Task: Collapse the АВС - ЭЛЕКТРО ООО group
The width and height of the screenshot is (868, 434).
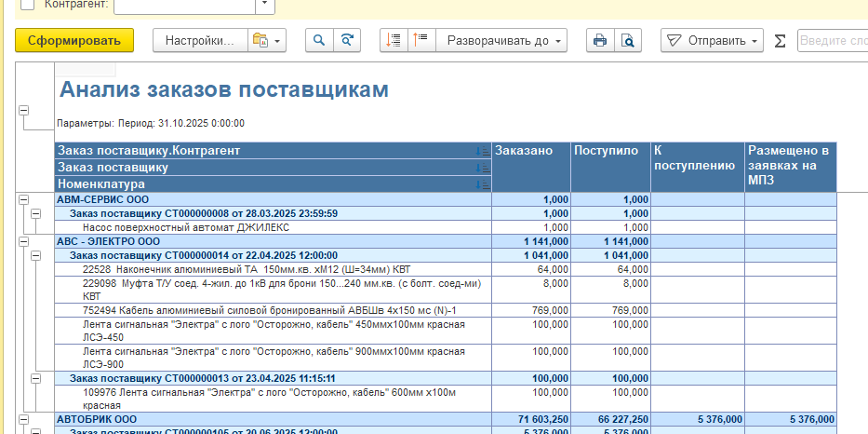Action: coord(22,241)
